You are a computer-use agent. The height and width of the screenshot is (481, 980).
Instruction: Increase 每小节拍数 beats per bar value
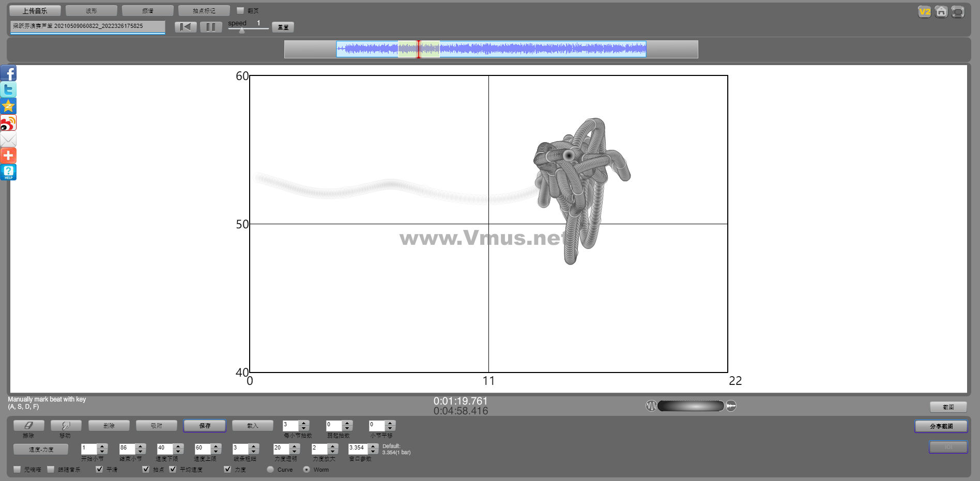point(304,423)
